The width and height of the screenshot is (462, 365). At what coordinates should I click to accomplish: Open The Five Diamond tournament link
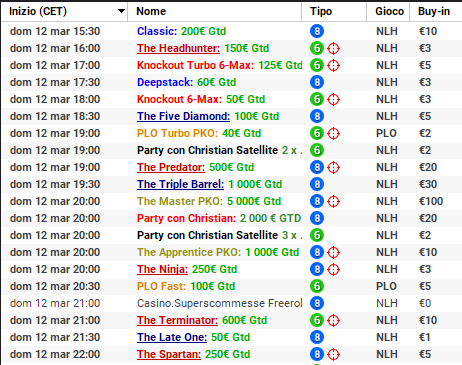[x=183, y=116]
